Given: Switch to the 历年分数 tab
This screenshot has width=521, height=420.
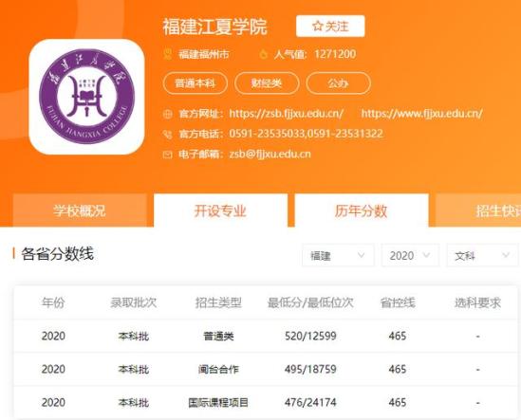Looking at the screenshot, I should coord(362,210).
